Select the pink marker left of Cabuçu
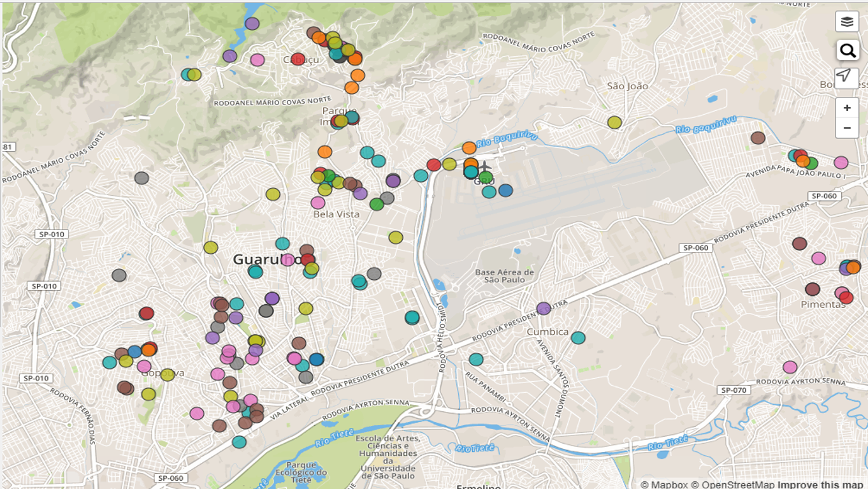Image resolution: width=868 pixels, height=489 pixels. tap(257, 60)
